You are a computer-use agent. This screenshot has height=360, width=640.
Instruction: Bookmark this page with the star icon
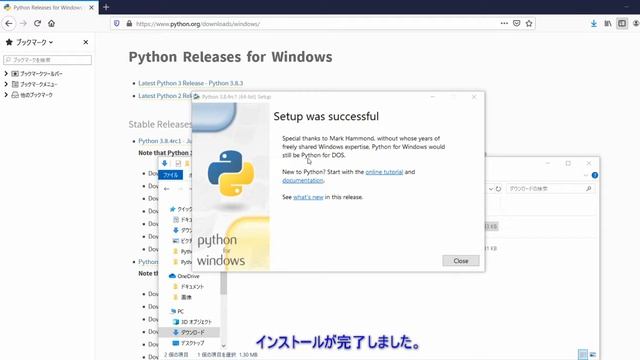click(x=529, y=23)
